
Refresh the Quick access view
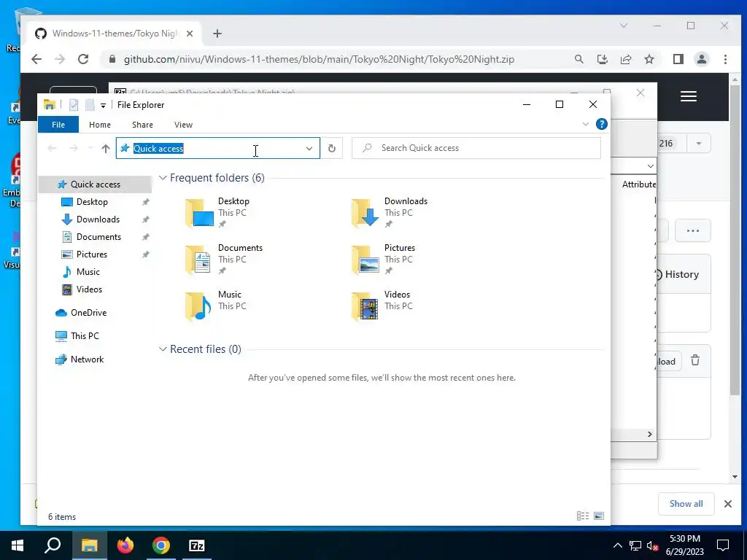pos(332,149)
